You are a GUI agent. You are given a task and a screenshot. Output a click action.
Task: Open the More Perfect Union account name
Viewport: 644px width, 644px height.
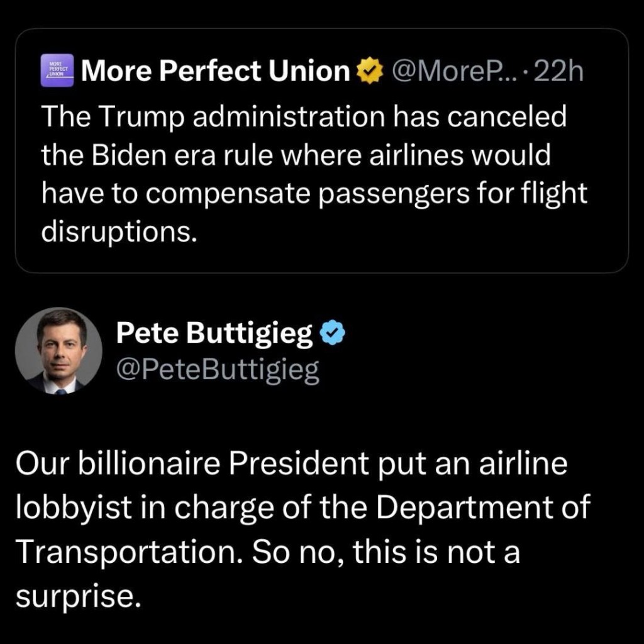[216, 72]
